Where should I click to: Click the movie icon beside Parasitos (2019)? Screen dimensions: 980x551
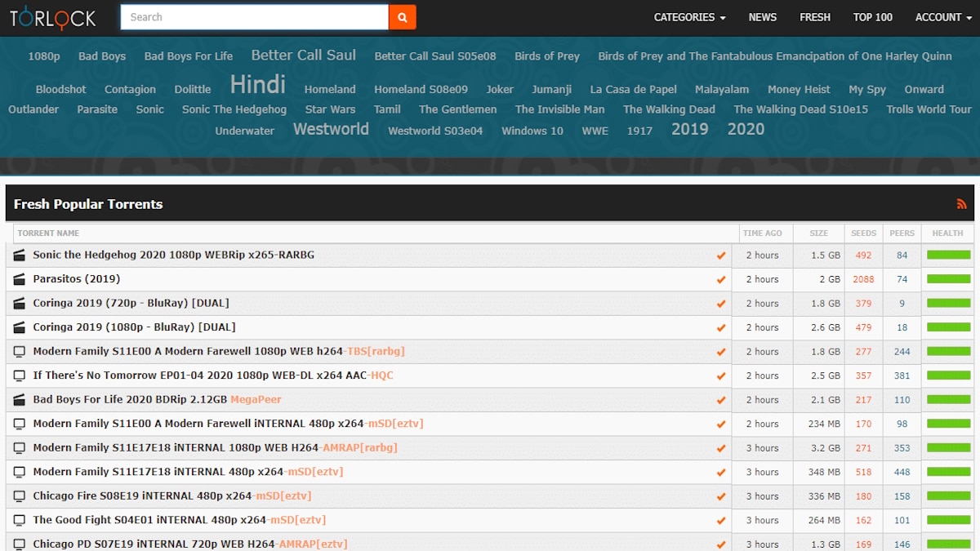18,279
